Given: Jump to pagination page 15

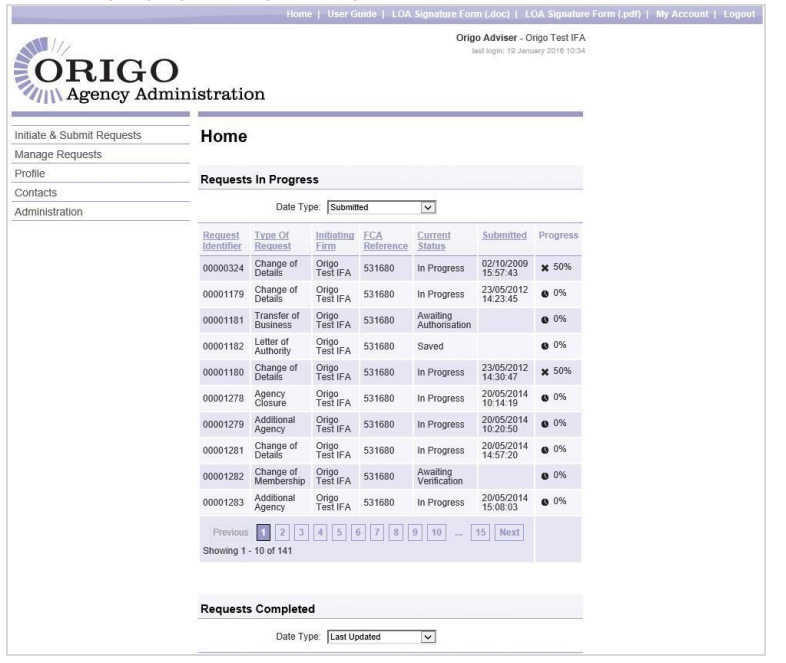Looking at the screenshot, I should coord(480,532).
